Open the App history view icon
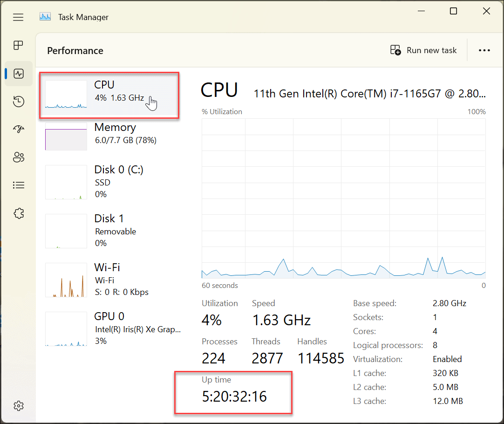 pyautogui.click(x=18, y=101)
